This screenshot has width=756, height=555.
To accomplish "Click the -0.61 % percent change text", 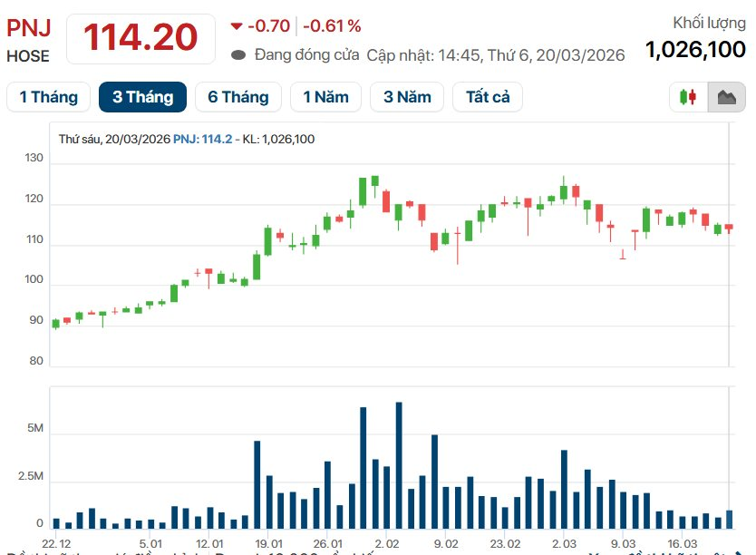I will (x=332, y=26).
